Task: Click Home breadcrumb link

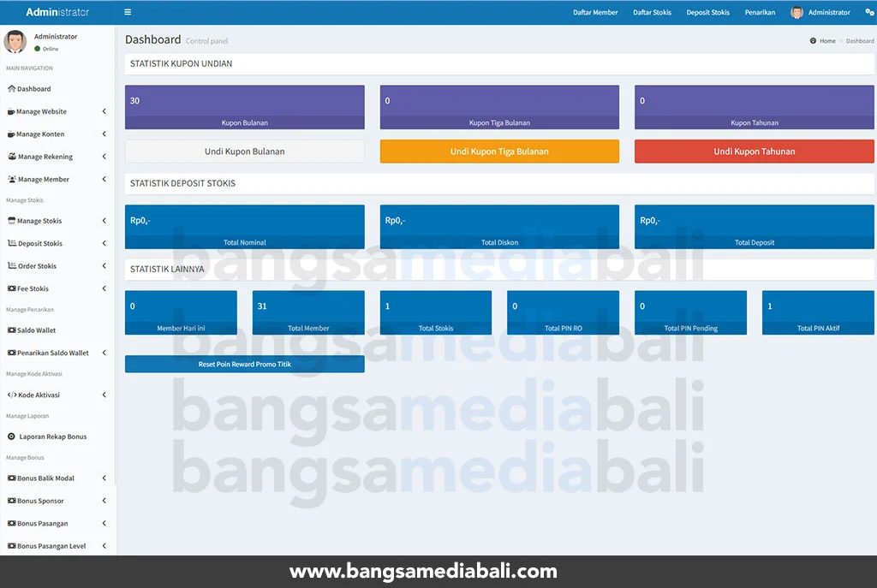Action: (827, 41)
